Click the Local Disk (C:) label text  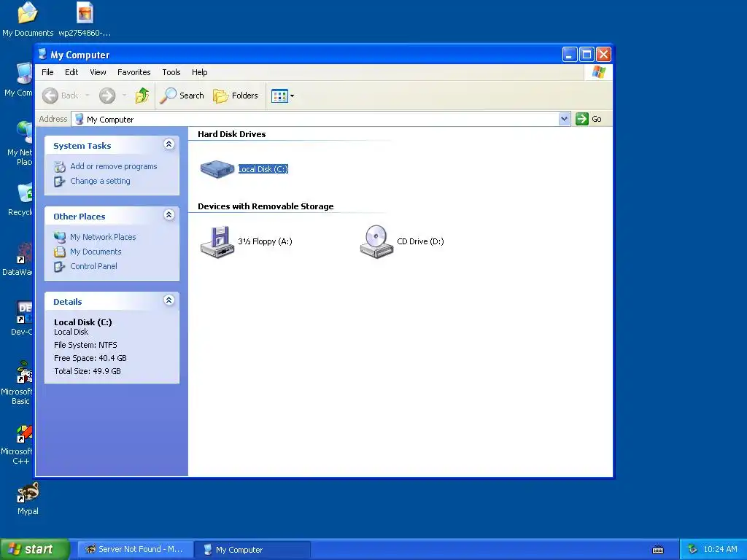coord(263,169)
